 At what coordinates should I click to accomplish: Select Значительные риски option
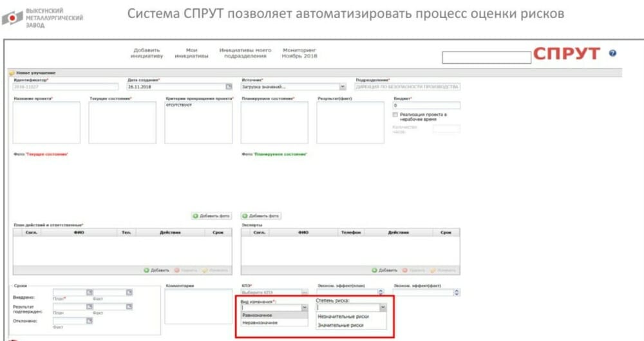[351, 325]
